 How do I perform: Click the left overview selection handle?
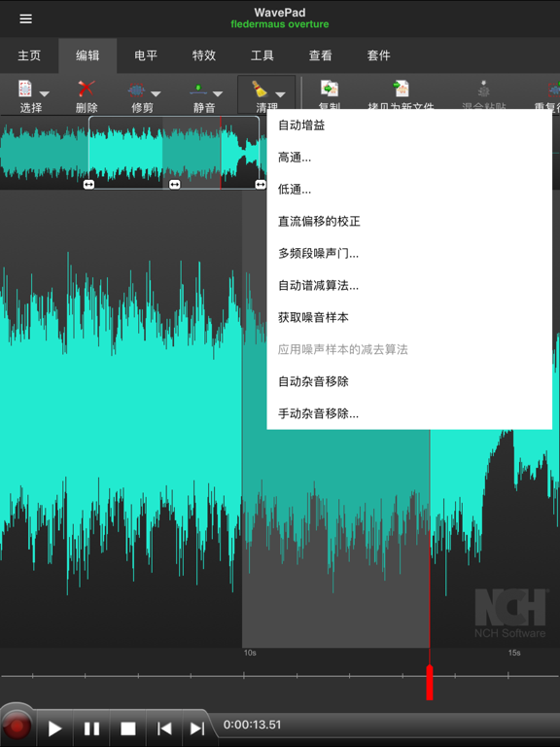[88, 185]
